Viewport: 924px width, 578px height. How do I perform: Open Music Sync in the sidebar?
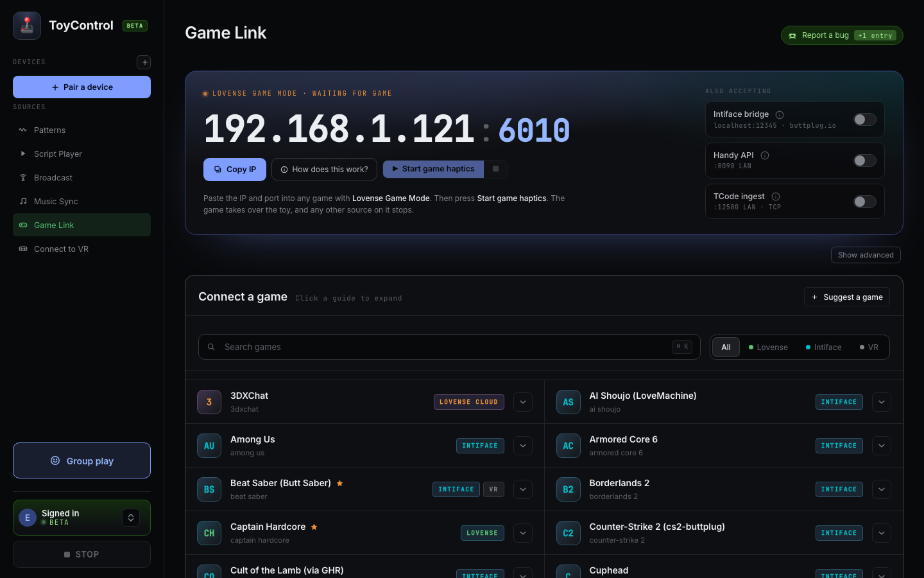[81, 201]
